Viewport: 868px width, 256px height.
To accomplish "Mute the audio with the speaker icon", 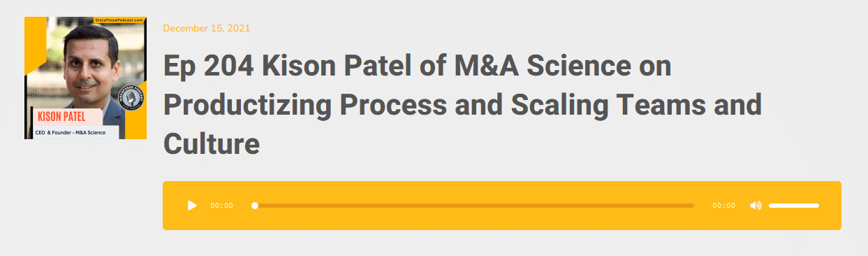I will [756, 206].
